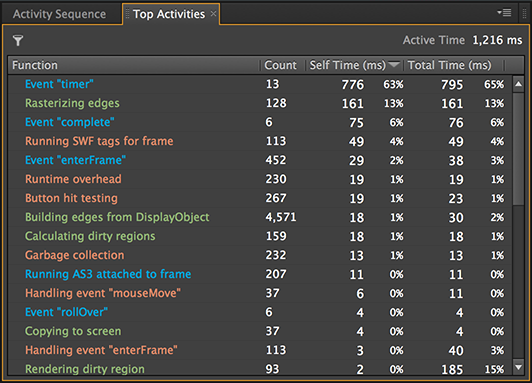Click the 15% total time percentage
Screen dimensions: 532x383
[494, 369]
